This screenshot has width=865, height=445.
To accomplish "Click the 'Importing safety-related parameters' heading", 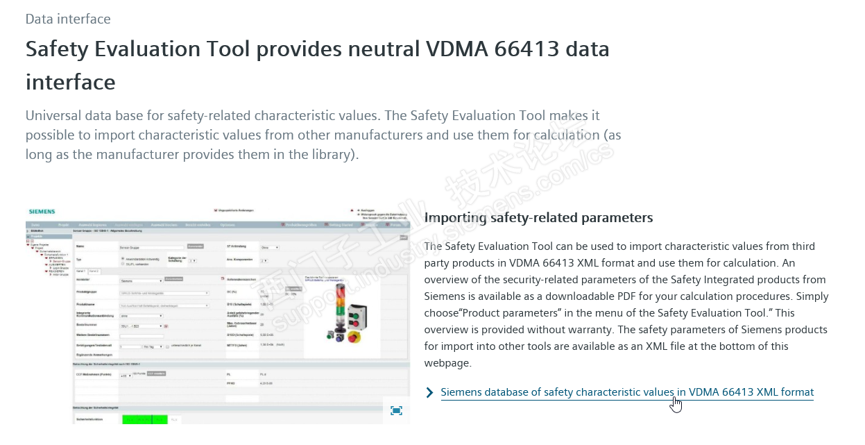I will (538, 217).
